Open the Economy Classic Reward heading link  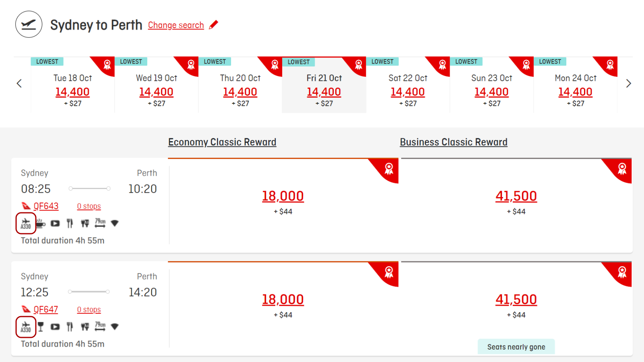[x=222, y=142]
